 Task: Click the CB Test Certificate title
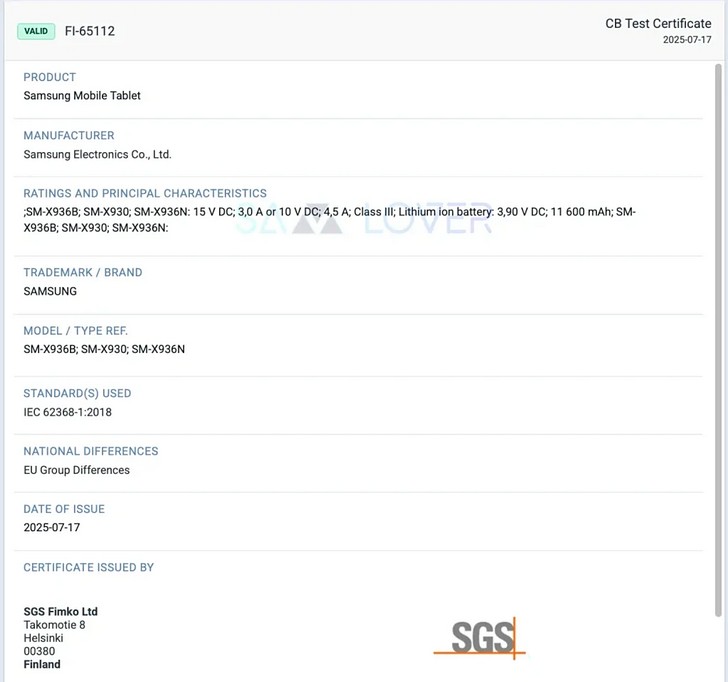(x=658, y=23)
